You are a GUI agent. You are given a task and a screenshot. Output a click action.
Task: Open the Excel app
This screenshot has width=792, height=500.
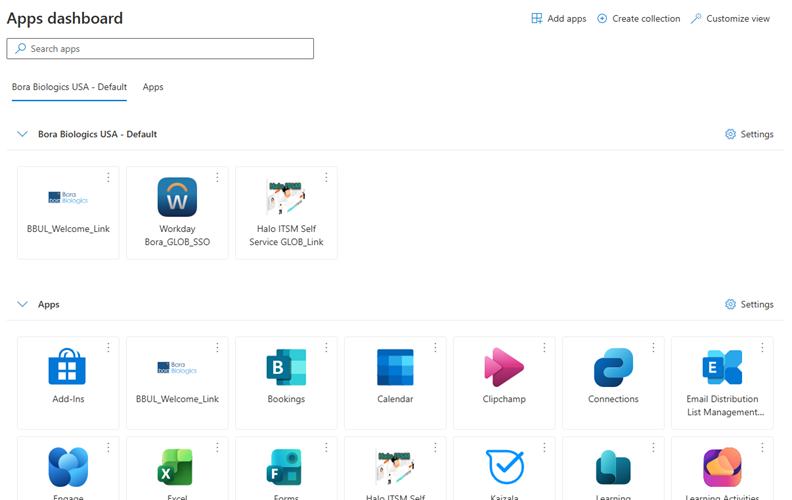pyautogui.click(x=177, y=469)
